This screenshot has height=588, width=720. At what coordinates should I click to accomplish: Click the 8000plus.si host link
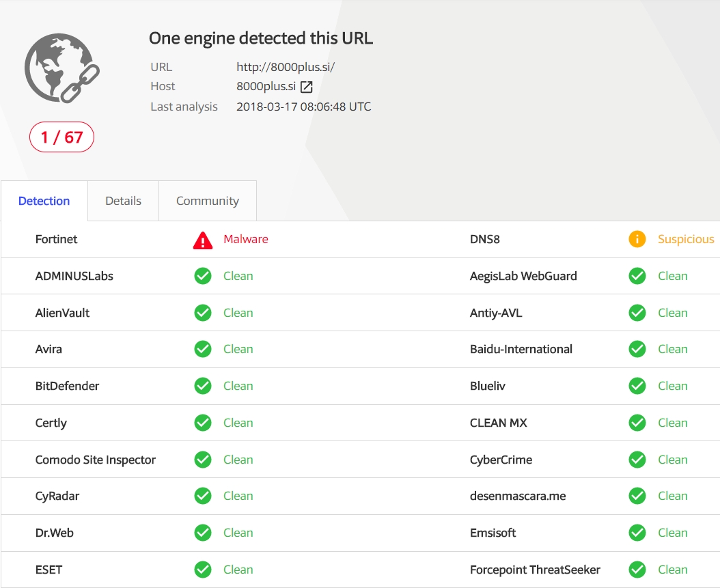coord(266,87)
